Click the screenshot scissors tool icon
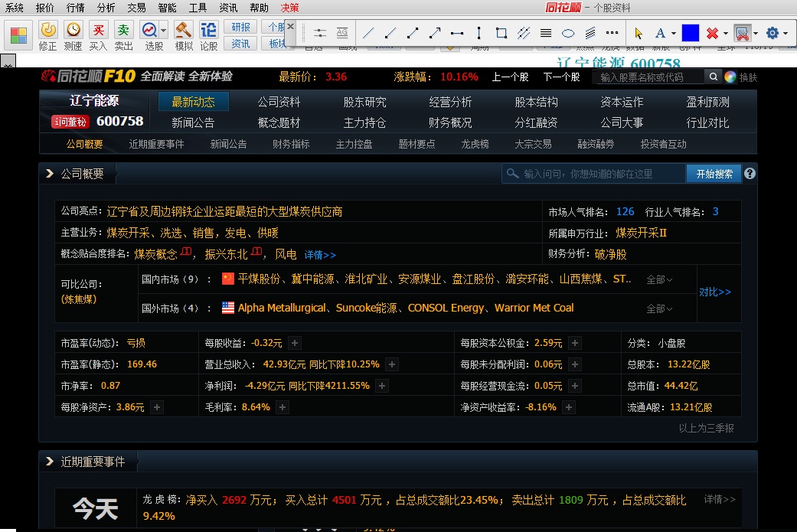 [742, 34]
